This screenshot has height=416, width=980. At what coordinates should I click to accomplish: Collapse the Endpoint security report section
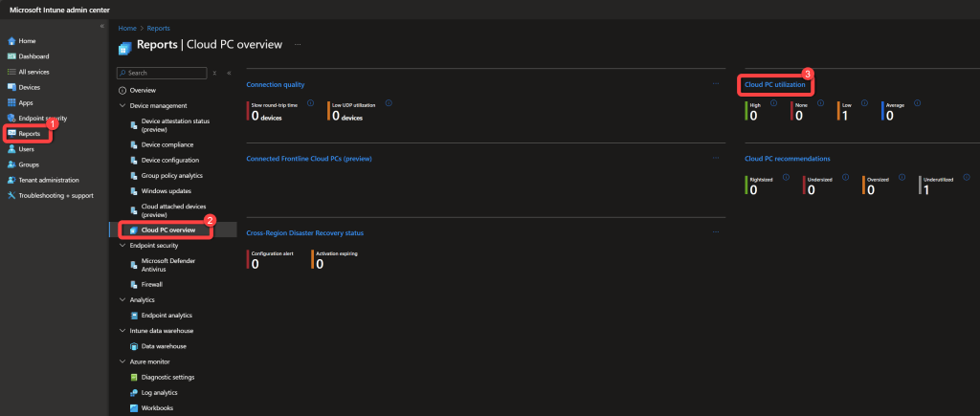(122, 245)
